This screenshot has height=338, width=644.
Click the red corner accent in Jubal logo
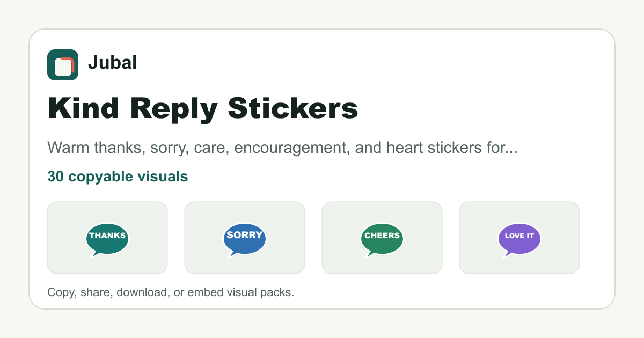[x=70, y=61]
